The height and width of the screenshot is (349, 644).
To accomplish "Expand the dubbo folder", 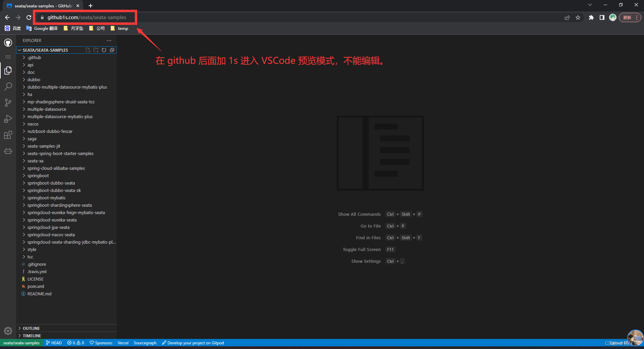I will [66, 80].
